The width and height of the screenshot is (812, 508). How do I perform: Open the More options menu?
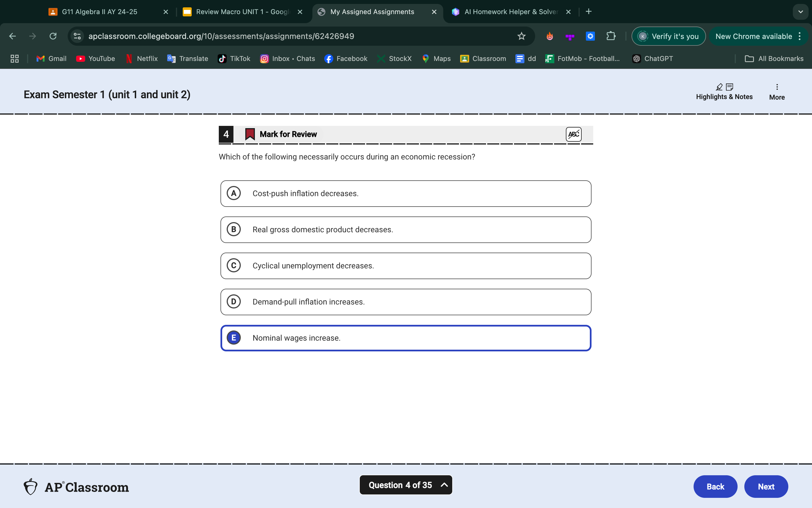tap(777, 92)
